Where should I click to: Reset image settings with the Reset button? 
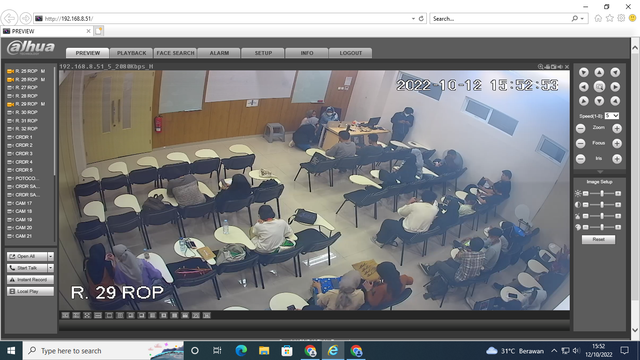coord(598,240)
